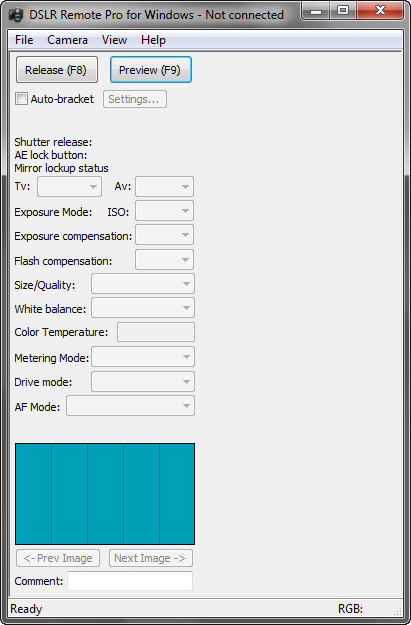Viewport: 411px width, 625px height.
Task: Open the Metering Mode dropdown
Action: (143, 357)
